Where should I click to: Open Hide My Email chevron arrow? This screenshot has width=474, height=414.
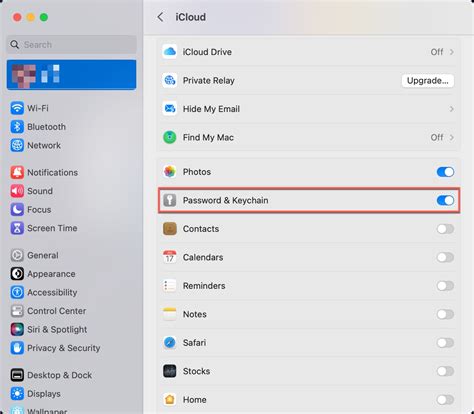coord(451,109)
